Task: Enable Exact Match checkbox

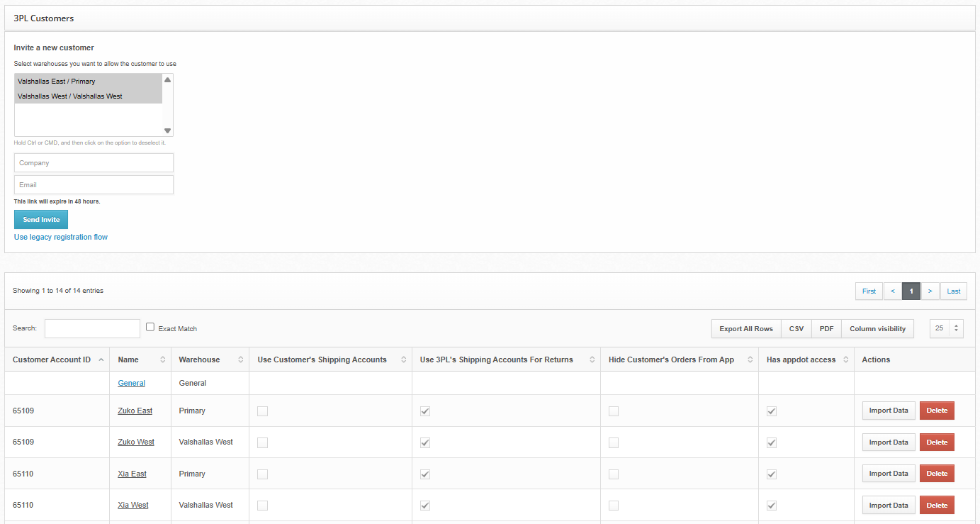Action: coord(150,327)
